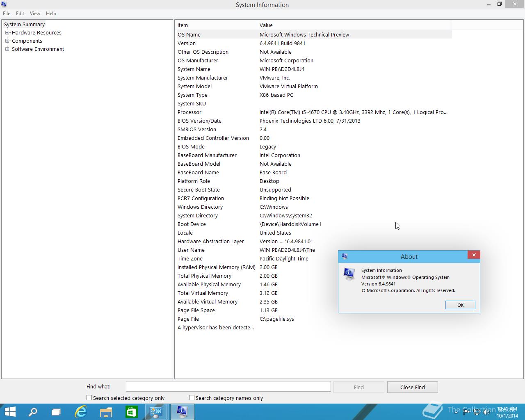
Task: Select the Platform Role row
Action: [314, 181]
